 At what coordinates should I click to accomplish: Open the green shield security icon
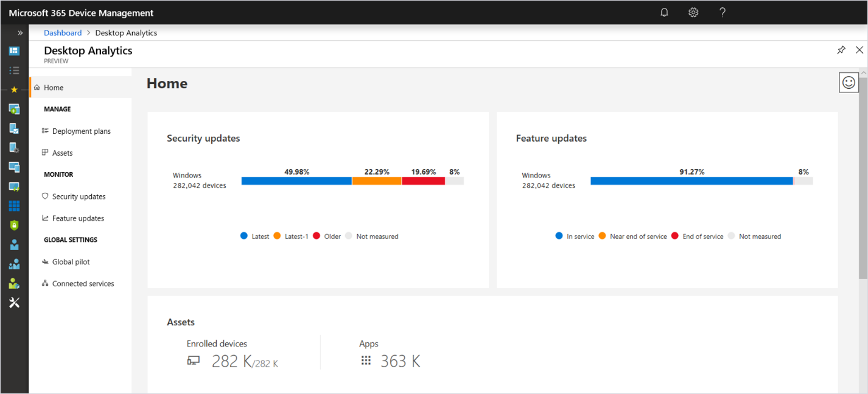pos(14,225)
